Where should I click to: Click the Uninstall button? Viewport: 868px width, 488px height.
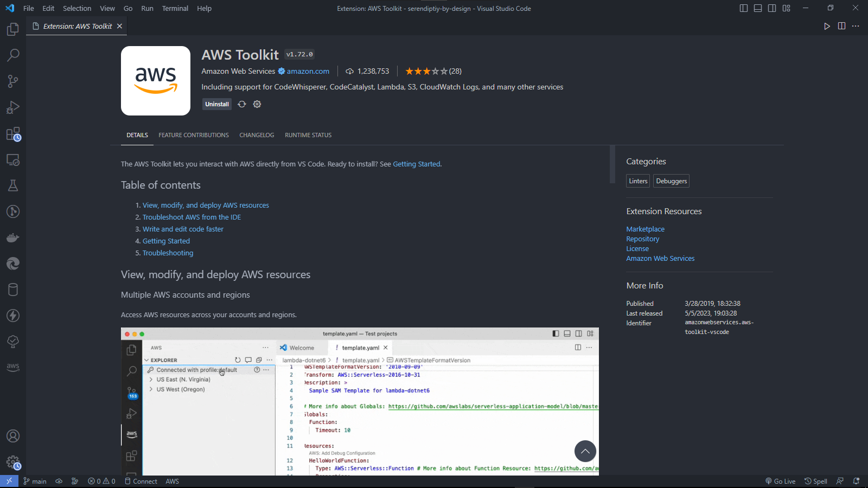click(216, 104)
